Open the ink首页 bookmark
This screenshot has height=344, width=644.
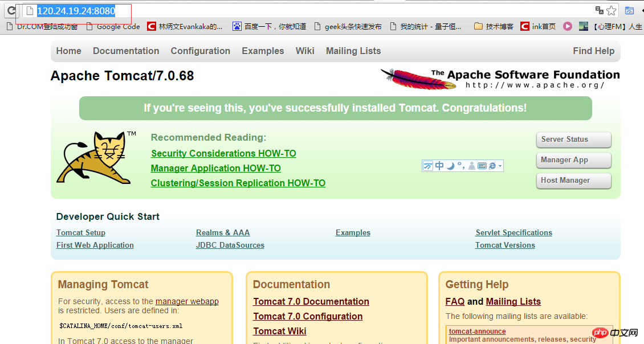pyautogui.click(x=537, y=27)
